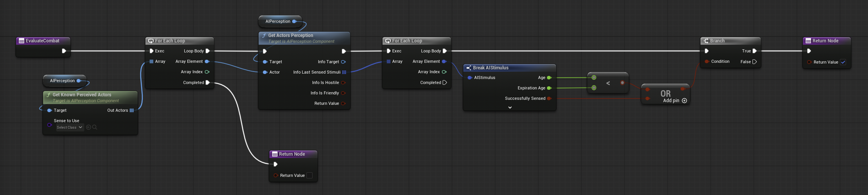This screenshot has width=868, height=195.
Task: Click the Add pin plus on OR node
Action: pyautogui.click(x=684, y=101)
